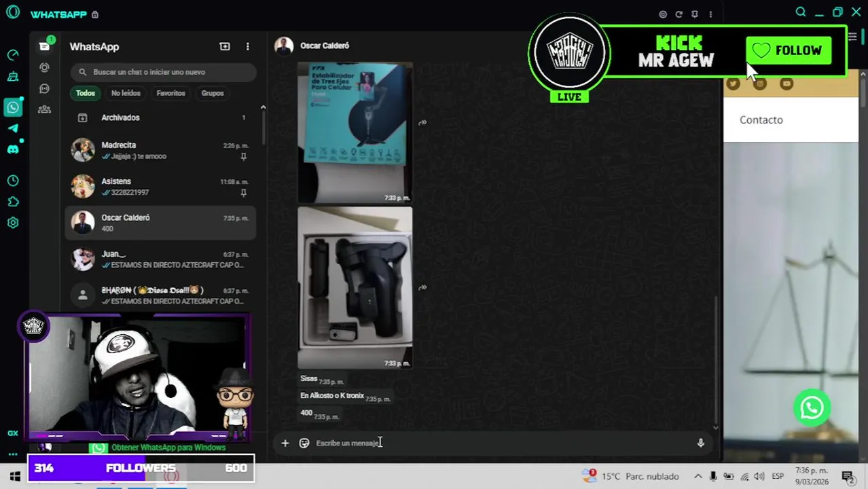Open attachment plus button in message bar
This screenshot has height=489, width=868.
(x=285, y=443)
